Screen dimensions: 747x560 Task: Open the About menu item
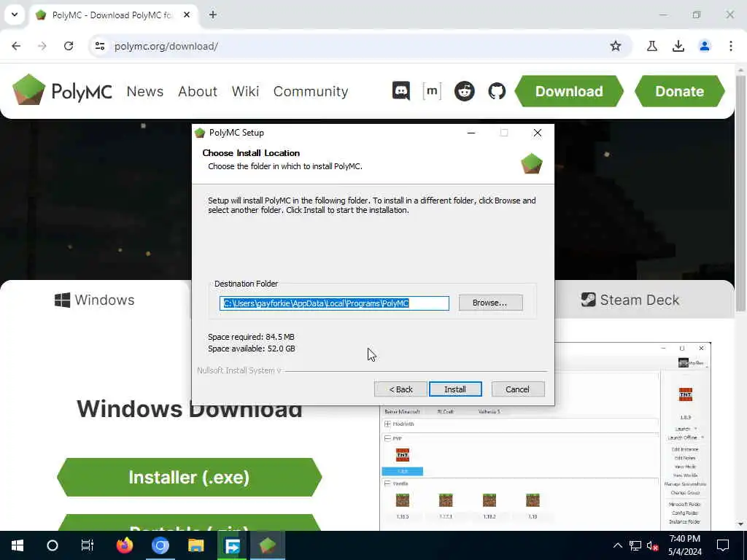pyautogui.click(x=197, y=91)
